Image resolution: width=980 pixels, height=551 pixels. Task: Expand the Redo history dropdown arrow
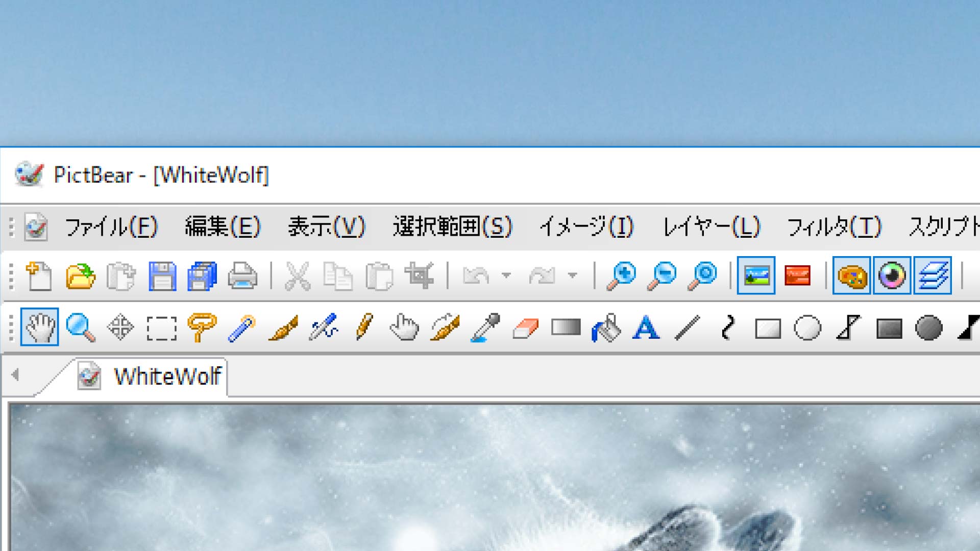point(573,276)
